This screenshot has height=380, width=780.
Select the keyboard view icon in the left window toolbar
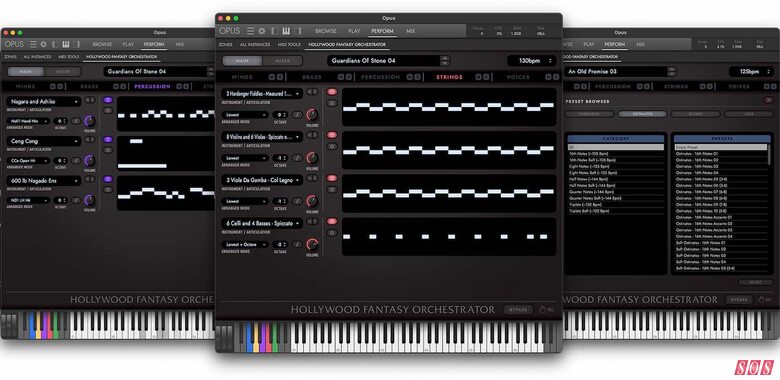(66, 44)
